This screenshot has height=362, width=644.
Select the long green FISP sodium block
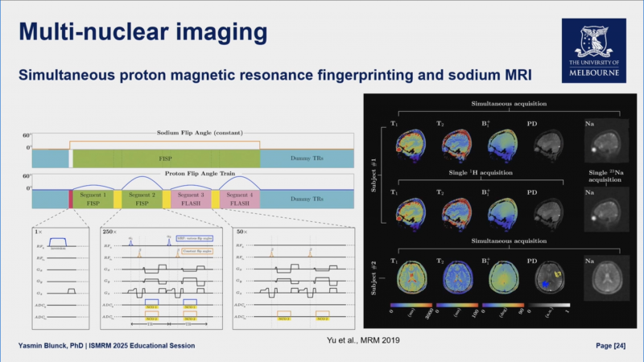pyautogui.click(x=166, y=158)
